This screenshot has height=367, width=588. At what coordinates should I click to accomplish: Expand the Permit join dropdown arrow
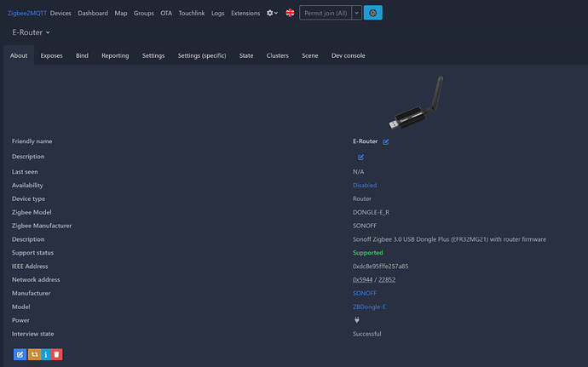(x=356, y=13)
